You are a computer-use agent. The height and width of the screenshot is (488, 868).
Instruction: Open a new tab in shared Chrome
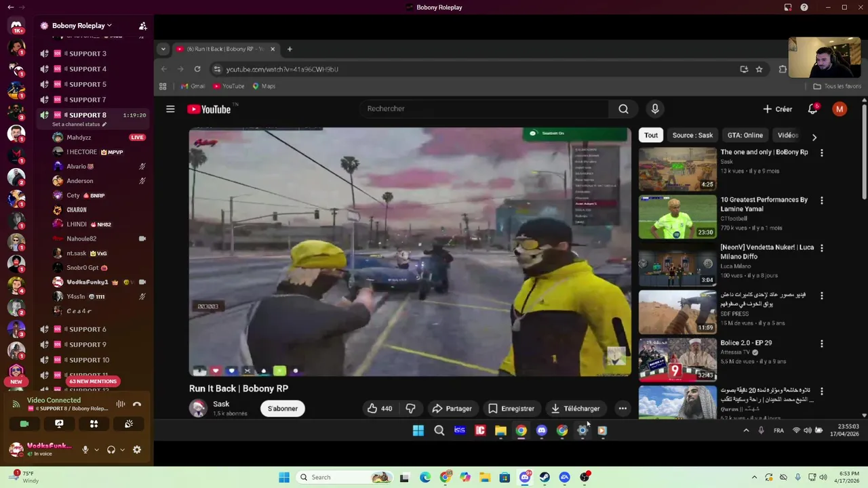click(290, 49)
